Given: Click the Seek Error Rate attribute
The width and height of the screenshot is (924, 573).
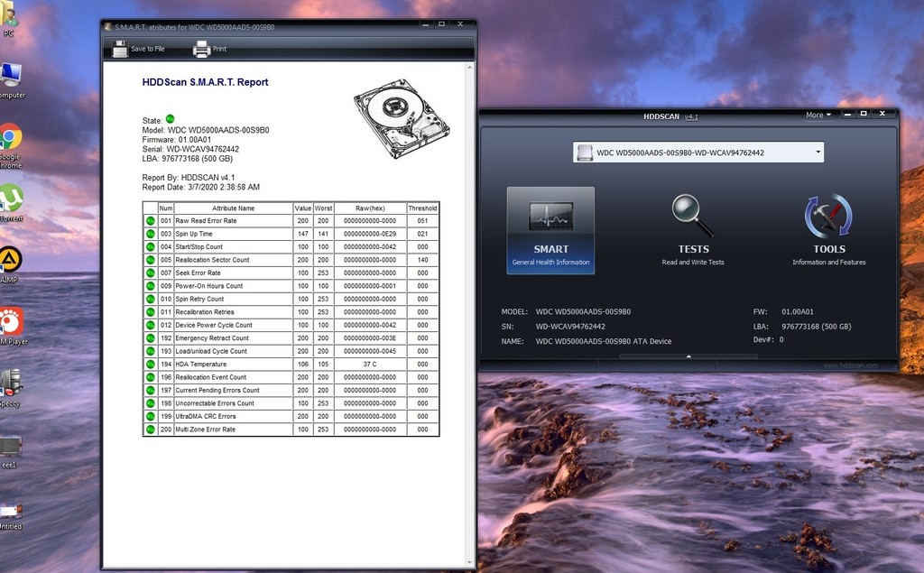Looking at the screenshot, I should [x=198, y=273].
